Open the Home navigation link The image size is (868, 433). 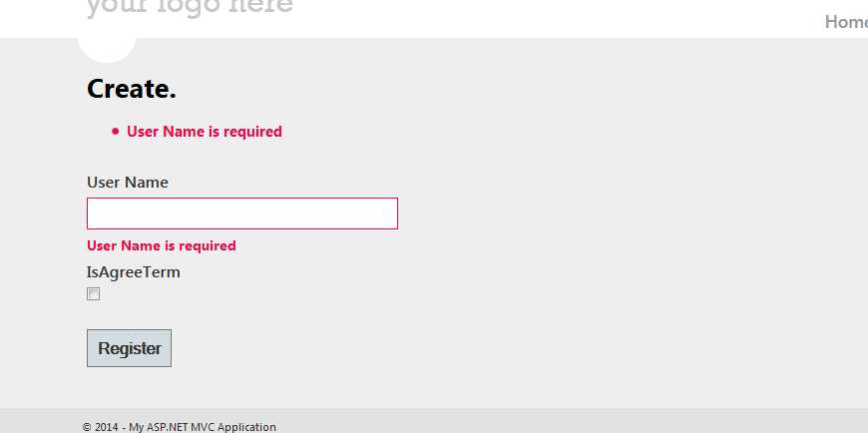(x=846, y=22)
